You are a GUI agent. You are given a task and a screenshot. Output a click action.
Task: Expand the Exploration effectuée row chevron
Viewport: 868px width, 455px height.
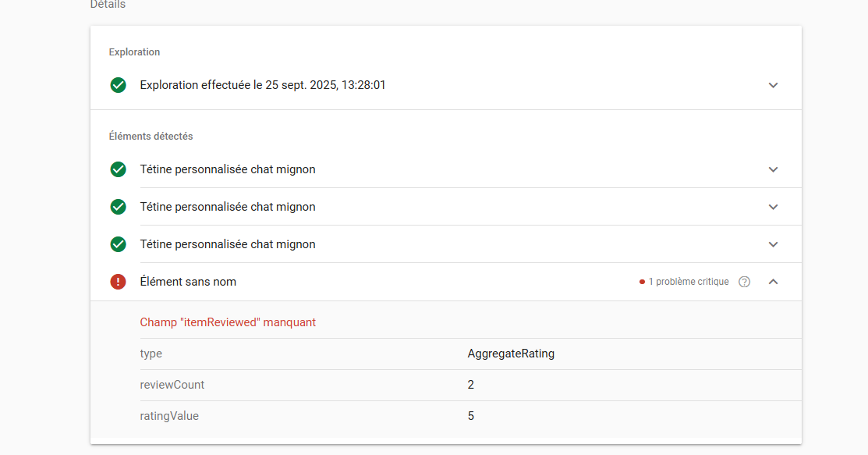click(x=773, y=85)
